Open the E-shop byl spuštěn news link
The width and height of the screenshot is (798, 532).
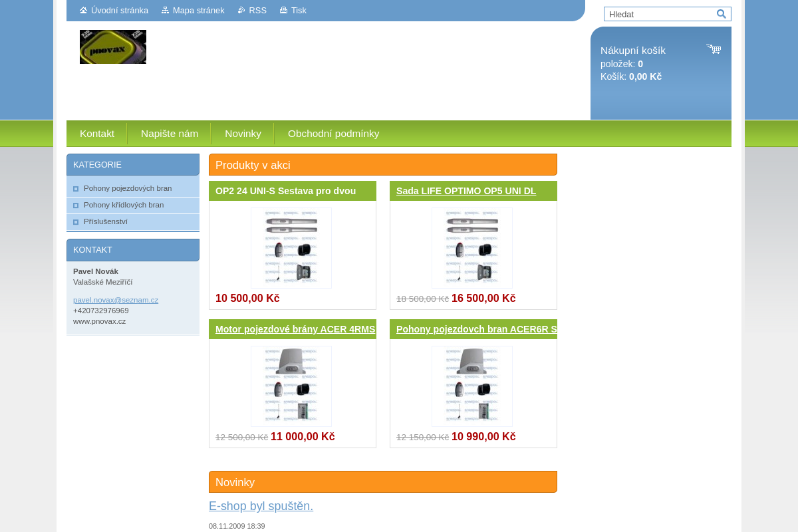point(261,506)
